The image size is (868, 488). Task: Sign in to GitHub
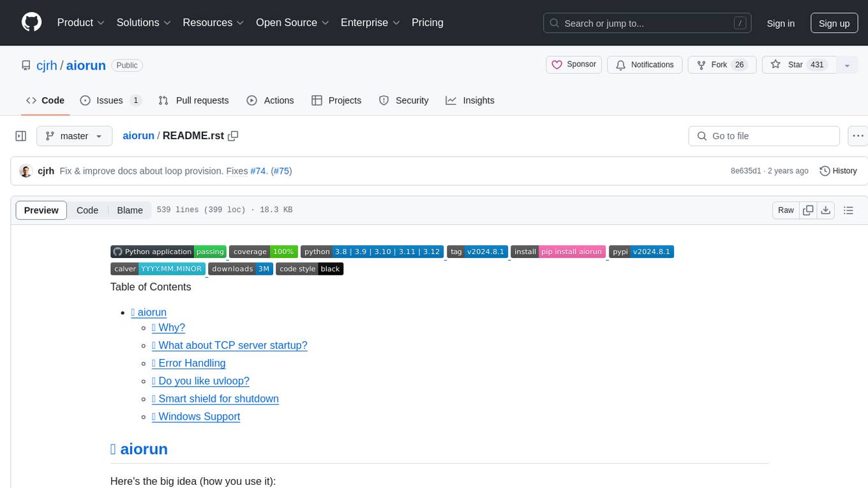tap(781, 24)
